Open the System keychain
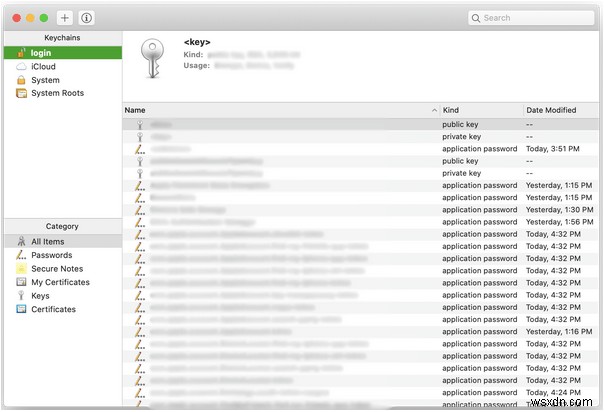Screen dimensions: 604x412 45,80
